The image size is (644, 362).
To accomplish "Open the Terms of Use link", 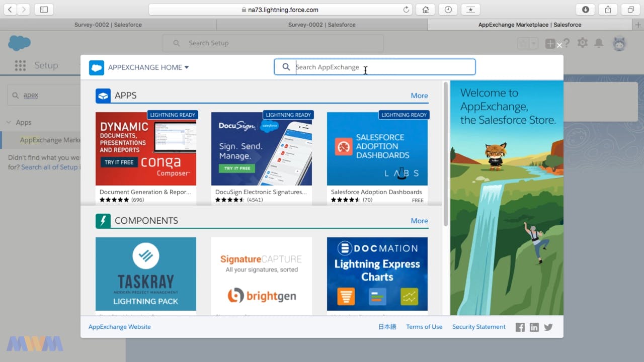I will tap(424, 327).
